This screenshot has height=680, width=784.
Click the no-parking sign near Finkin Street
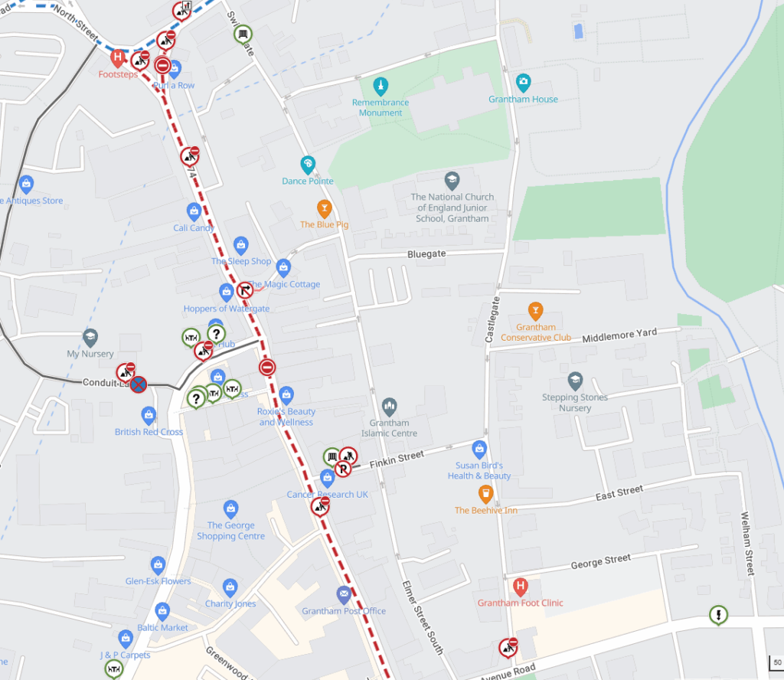(x=343, y=469)
